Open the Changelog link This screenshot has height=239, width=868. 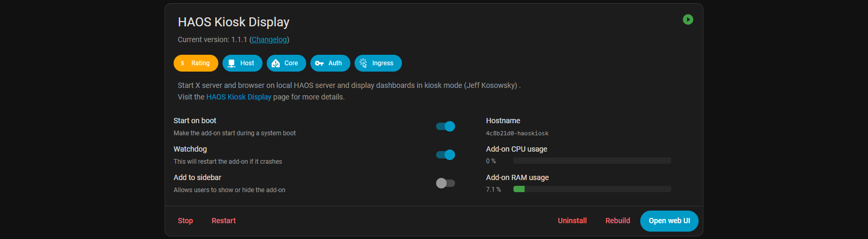[x=269, y=39]
